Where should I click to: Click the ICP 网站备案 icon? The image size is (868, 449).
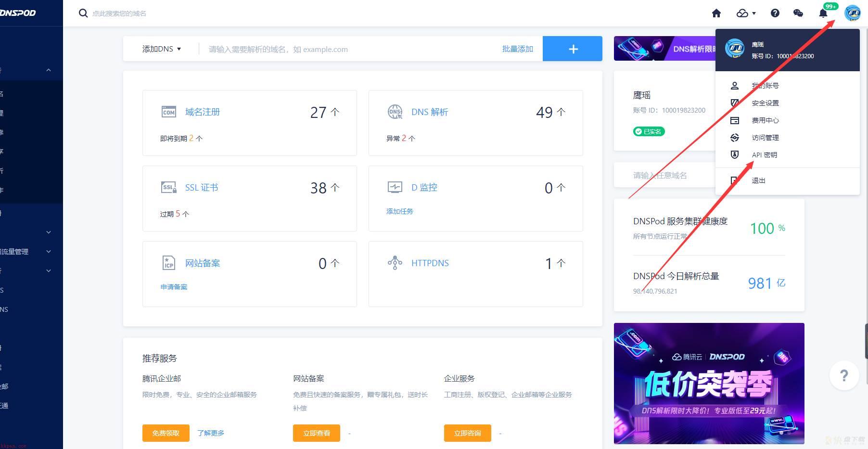(x=169, y=263)
